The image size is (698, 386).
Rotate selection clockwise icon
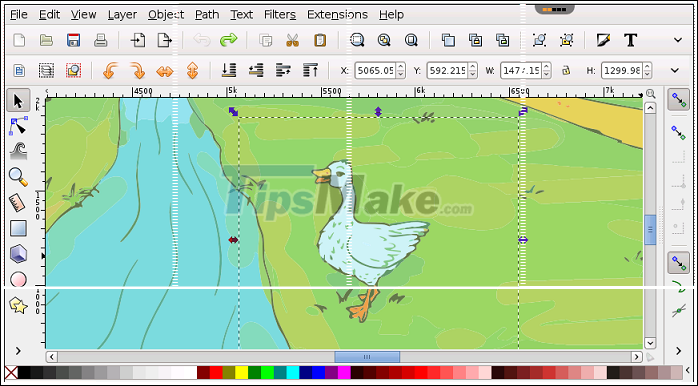tap(137, 70)
